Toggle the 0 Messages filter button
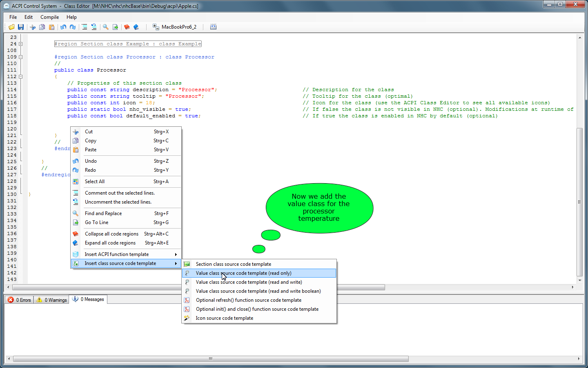Screen dimensions: 588x368 click(88, 299)
